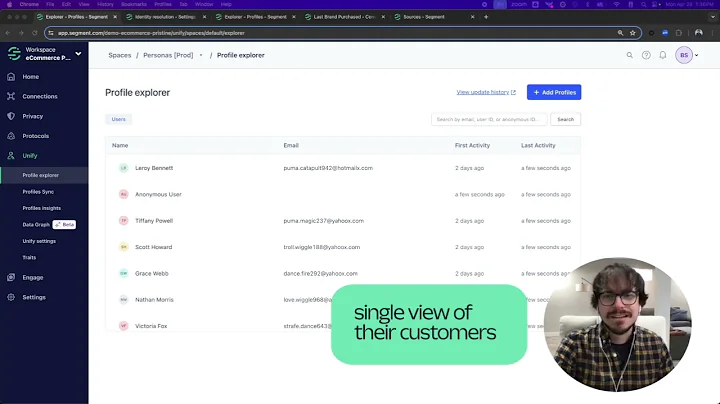Open Unify settings
Viewport: 720px width, 404px height.
click(39, 241)
